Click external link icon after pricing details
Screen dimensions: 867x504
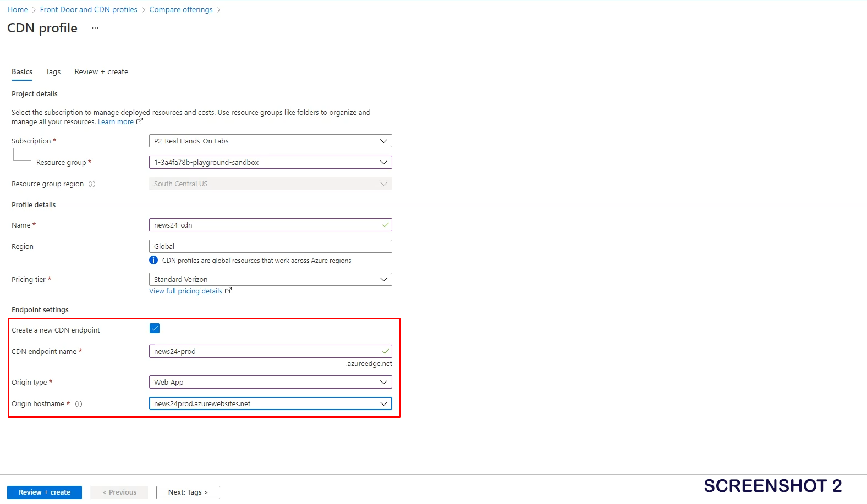[228, 291]
